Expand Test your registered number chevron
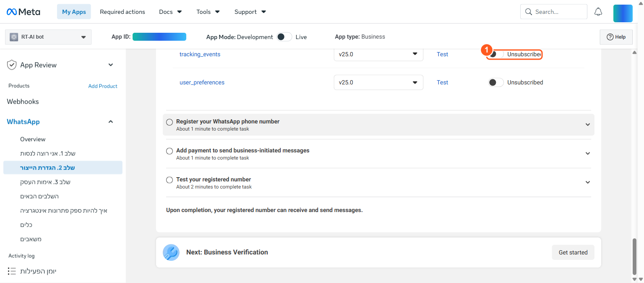This screenshot has height=283, width=644. click(x=588, y=182)
